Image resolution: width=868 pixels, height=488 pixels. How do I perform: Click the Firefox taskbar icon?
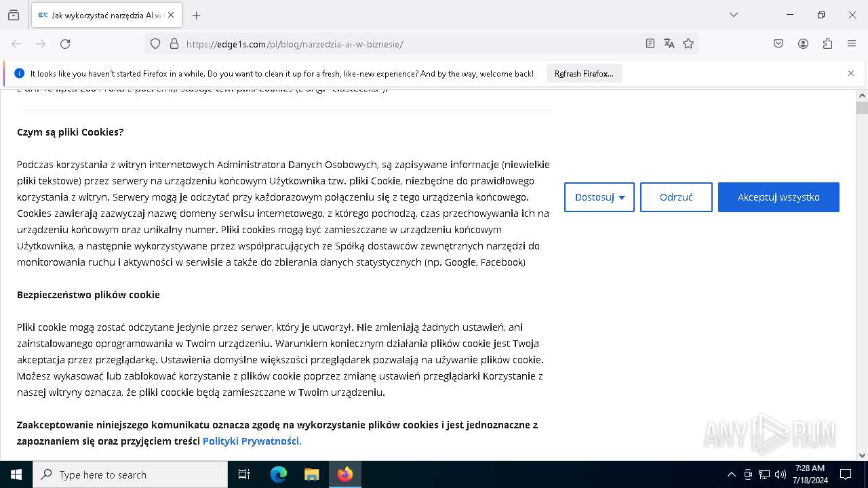click(x=345, y=474)
